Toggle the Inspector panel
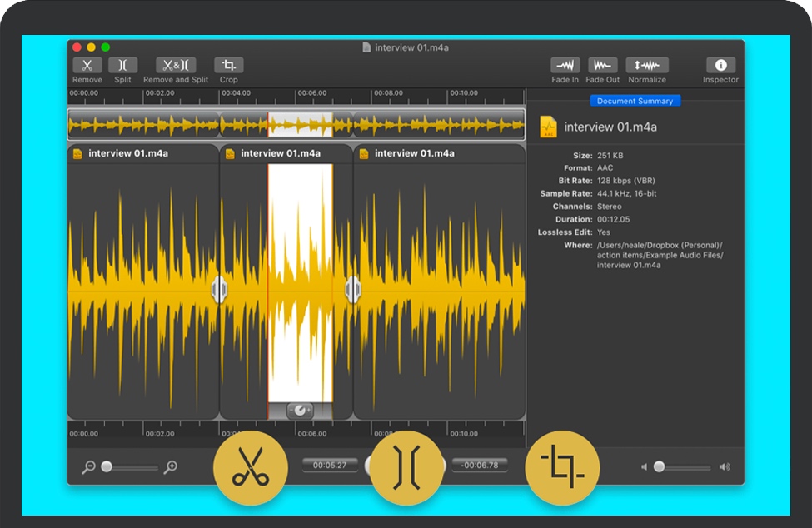The image size is (812, 528). 720,66
